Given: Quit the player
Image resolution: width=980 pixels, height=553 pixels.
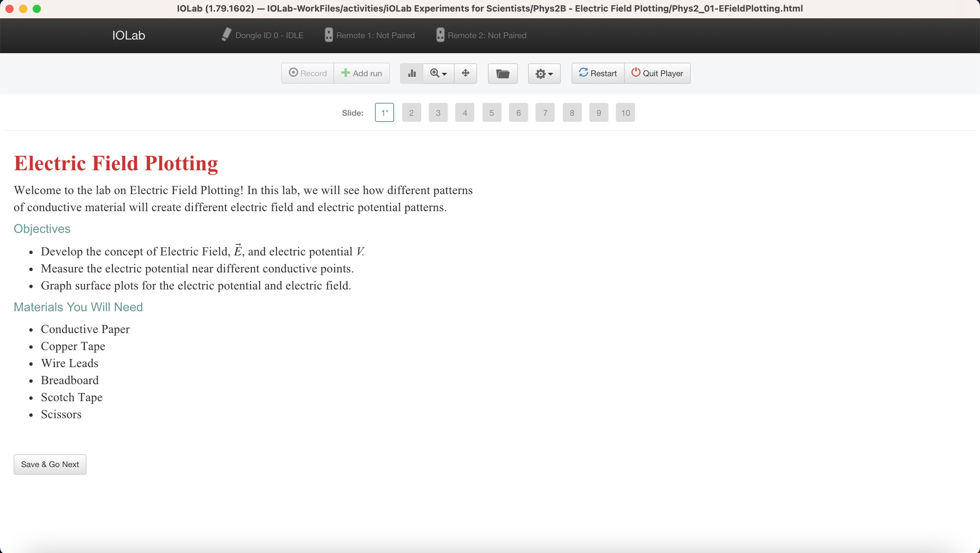Looking at the screenshot, I should [657, 73].
